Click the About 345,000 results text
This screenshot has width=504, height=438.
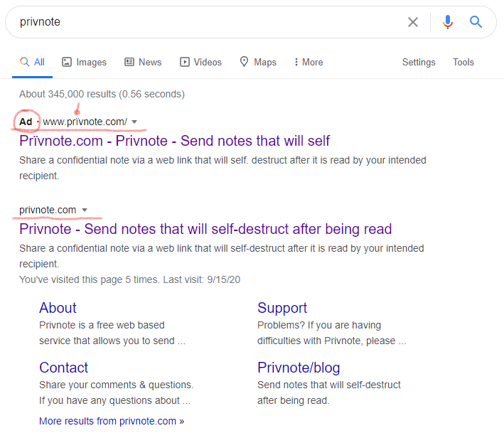[x=102, y=94]
